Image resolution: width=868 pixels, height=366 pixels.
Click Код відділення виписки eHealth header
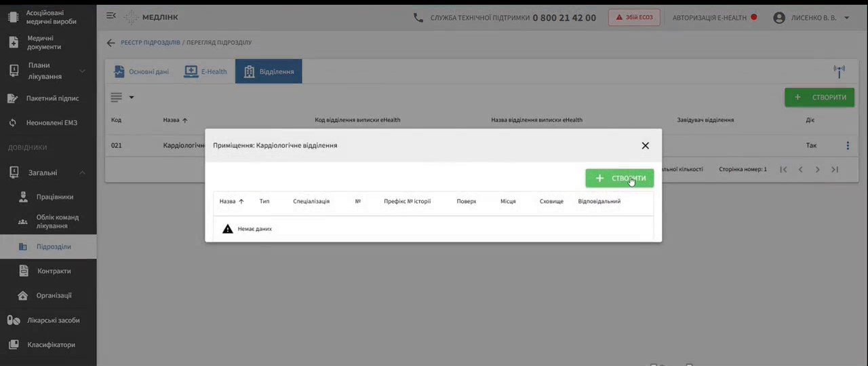pyautogui.click(x=357, y=120)
